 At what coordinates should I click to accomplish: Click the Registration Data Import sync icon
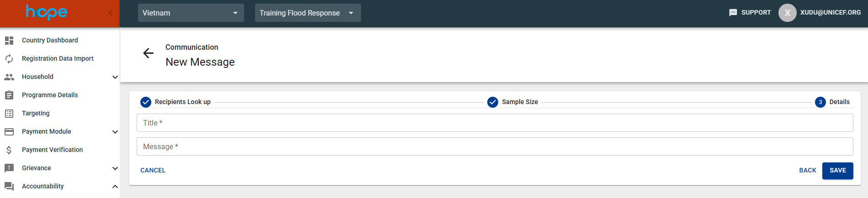coord(9,59)
